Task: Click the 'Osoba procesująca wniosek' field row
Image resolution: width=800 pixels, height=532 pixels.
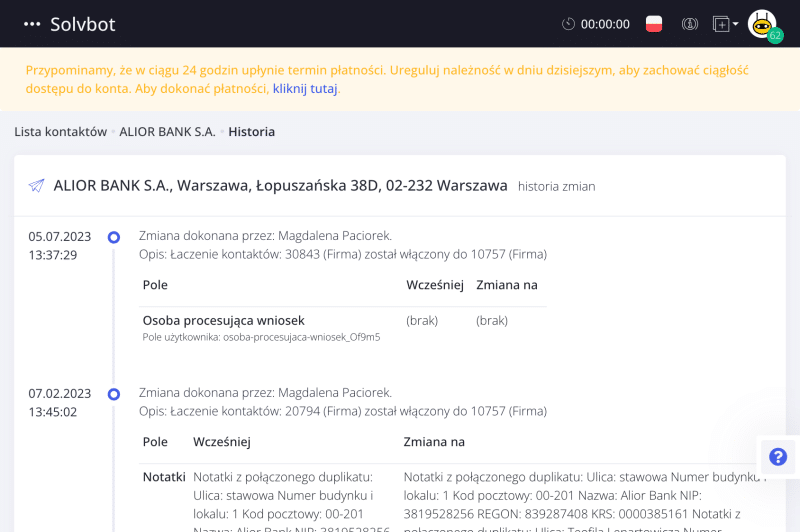Action: 223,321
